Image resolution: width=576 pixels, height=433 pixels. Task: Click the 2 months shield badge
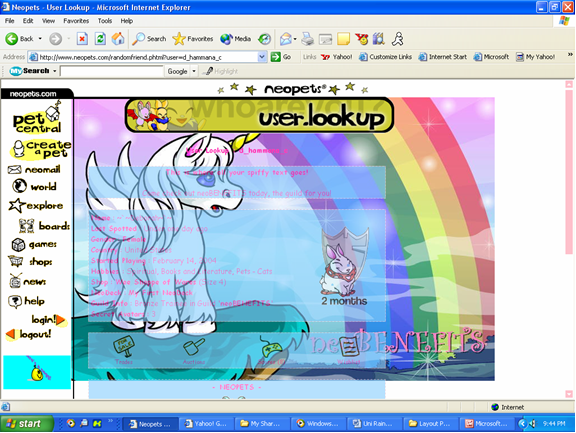pos(344,267)
